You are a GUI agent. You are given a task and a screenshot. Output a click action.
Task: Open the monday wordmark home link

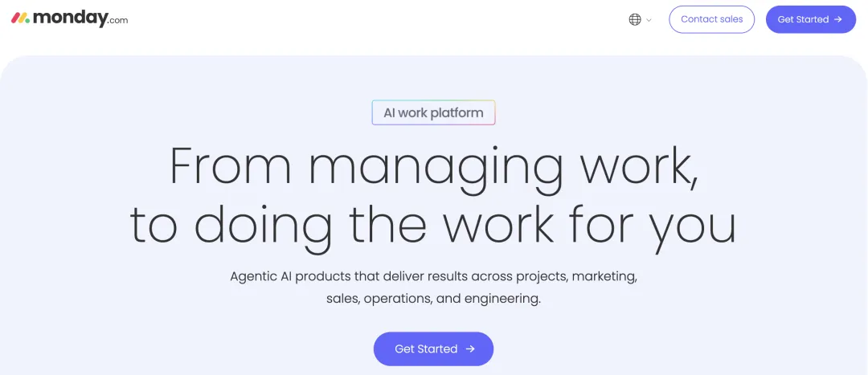(70, 18)
